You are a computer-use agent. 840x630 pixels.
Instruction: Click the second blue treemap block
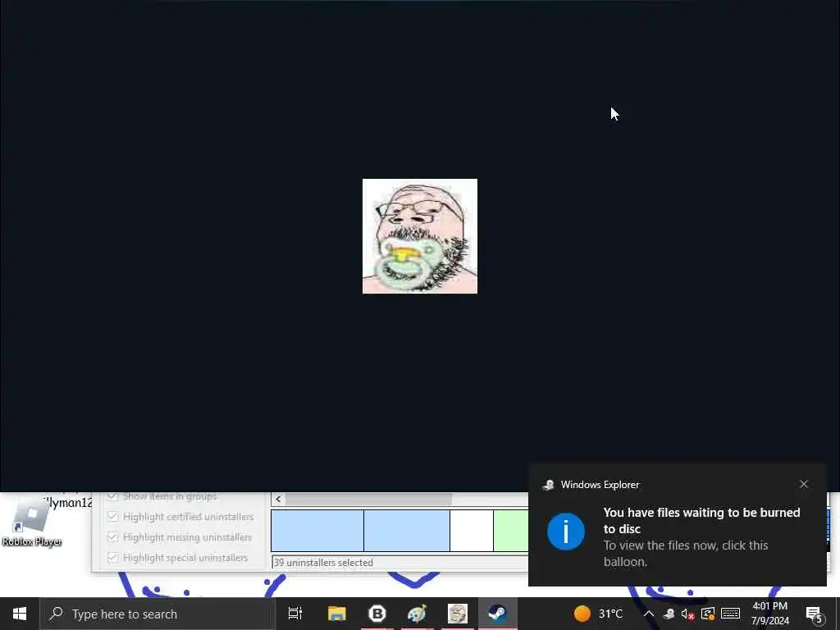click(x=407, y=531)
